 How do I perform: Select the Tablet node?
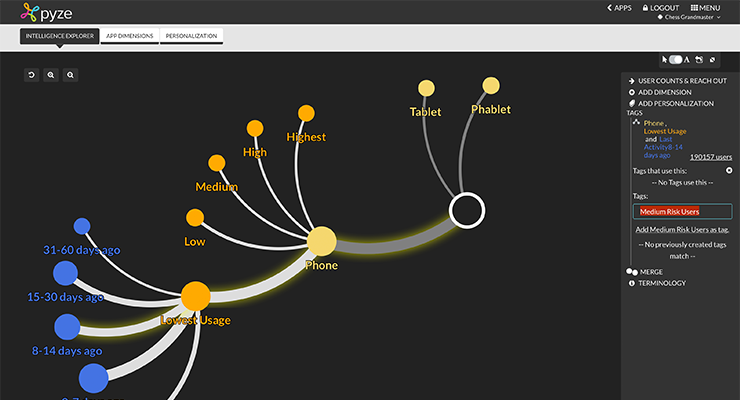tap(426, 88)
